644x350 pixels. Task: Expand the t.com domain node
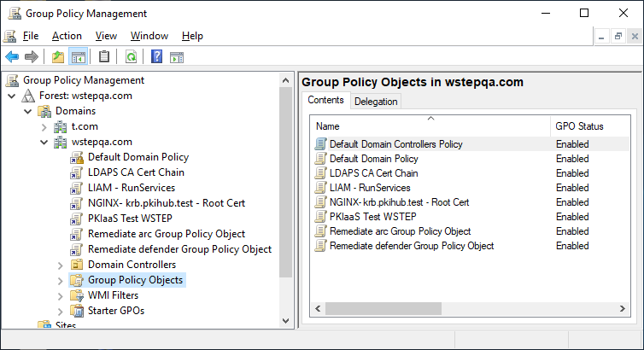[44, 126]
